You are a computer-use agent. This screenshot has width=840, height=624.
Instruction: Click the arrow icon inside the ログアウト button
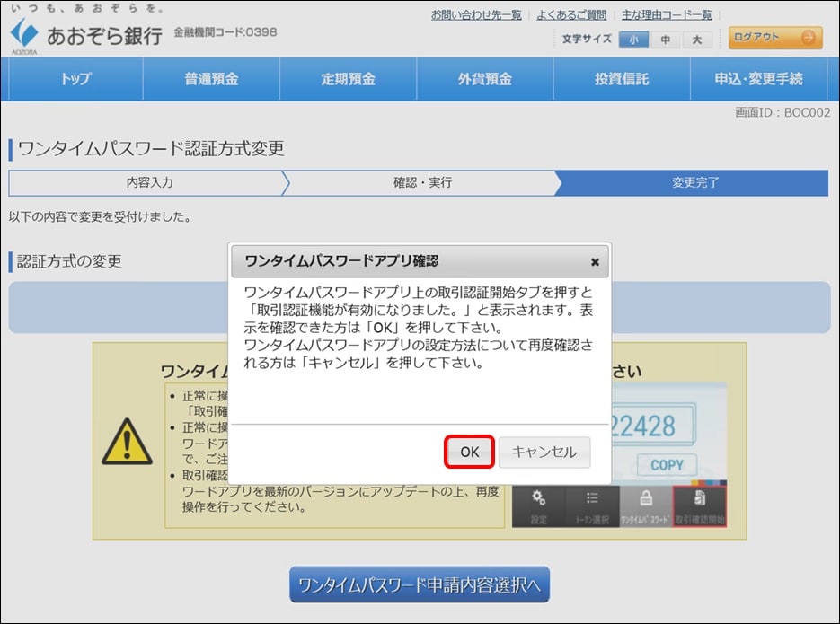point(807,39)
